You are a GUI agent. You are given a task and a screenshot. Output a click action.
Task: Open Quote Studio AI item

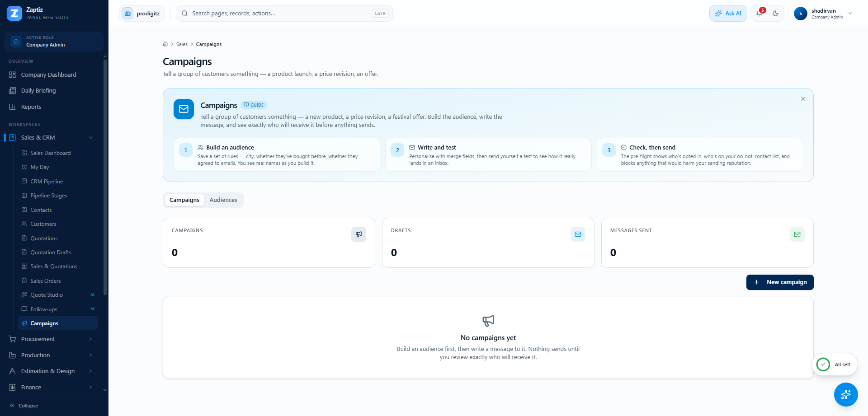coord(58,295)
